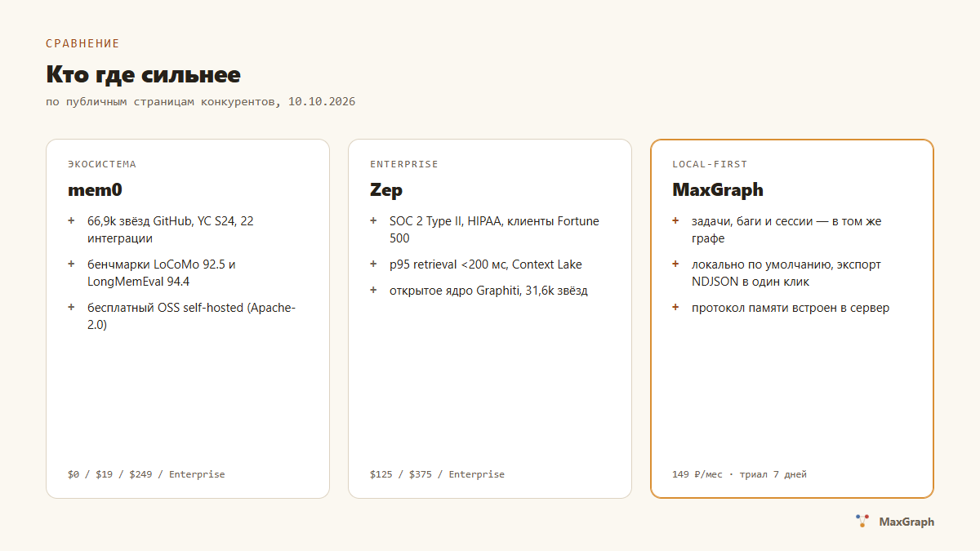
Task: Click the 'mem0' card heading
Action: [x=95, y=190]
